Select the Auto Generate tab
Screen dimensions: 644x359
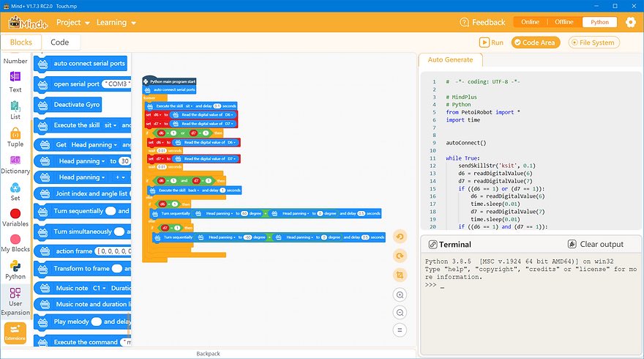click(450, 60)
